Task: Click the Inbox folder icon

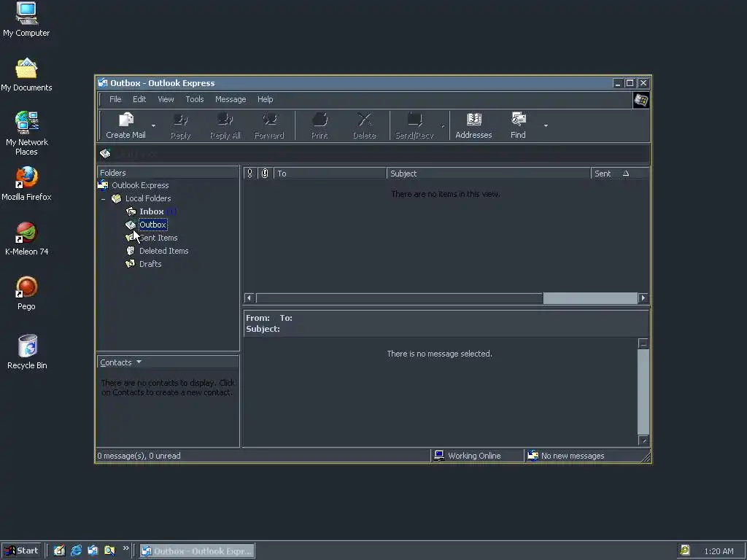Action: tap(131, 211)
